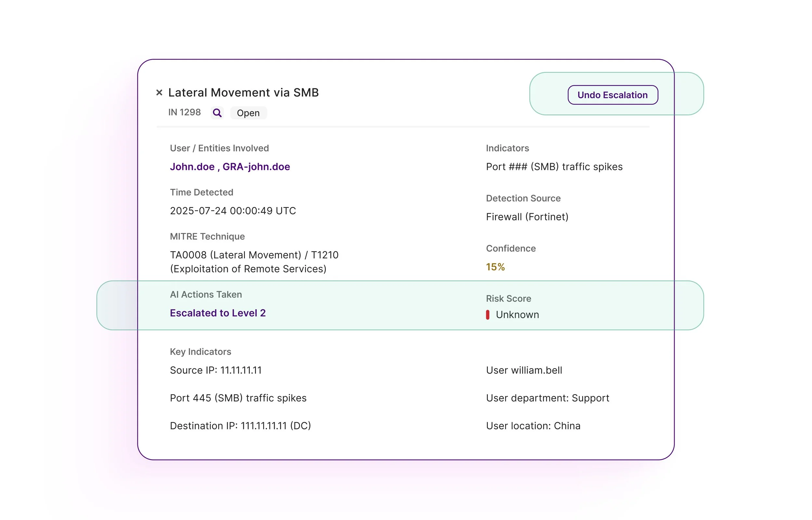Select the Port ### (SMB) traffic spikes indicator

(554, 167)
